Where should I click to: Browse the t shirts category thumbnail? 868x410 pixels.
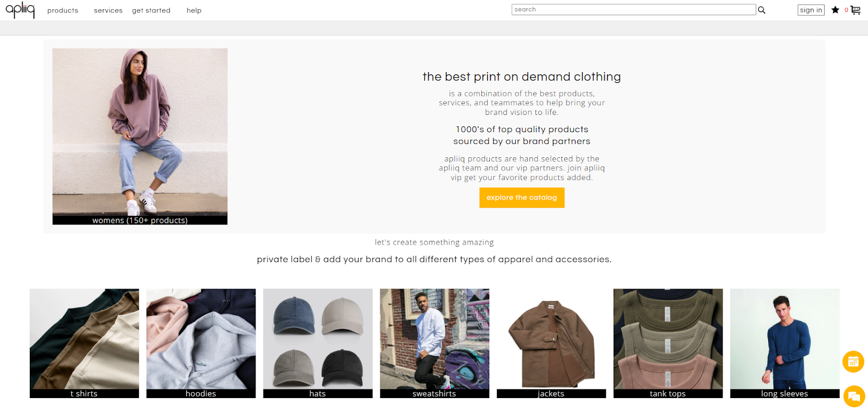(84, 342)
